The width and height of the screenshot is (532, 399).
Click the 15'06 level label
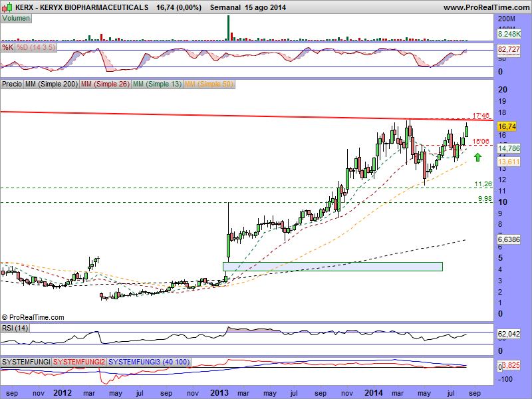tap(481, 142)
